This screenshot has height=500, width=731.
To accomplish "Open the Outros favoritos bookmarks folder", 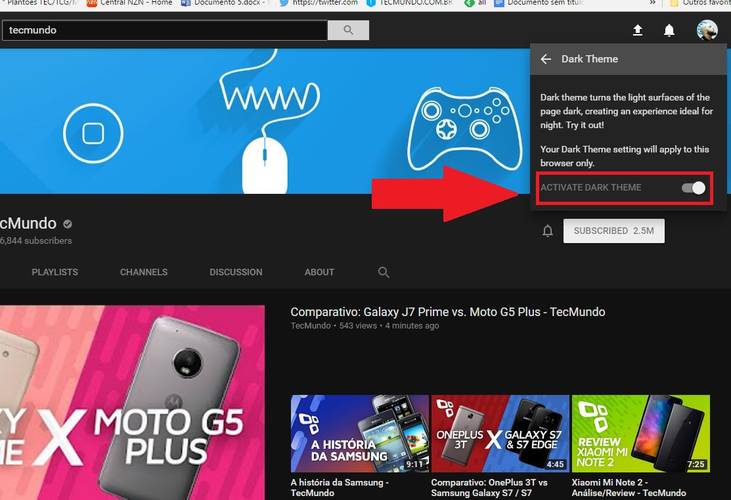I will click(700, 3).
